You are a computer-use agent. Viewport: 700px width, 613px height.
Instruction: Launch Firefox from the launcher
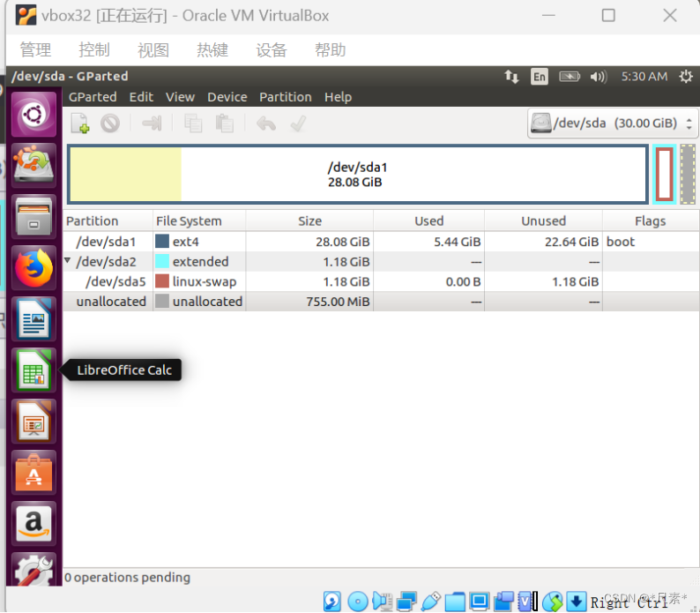pos(34,268)
